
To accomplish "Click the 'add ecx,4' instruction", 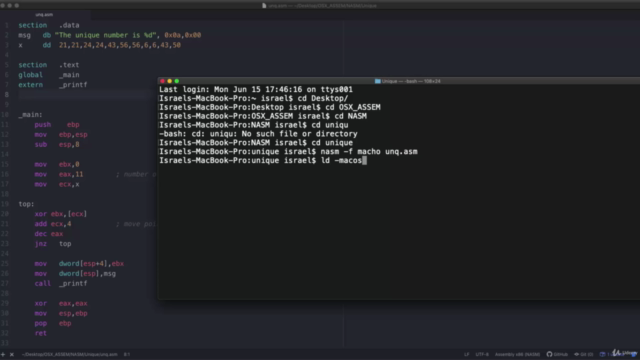I will (53, 224).
